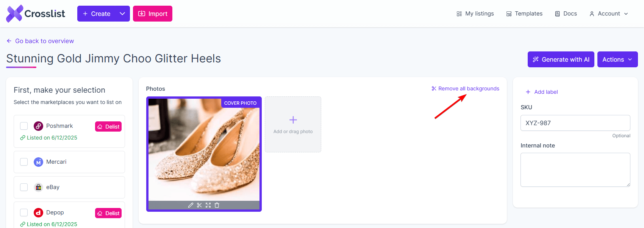Click the Poshmark marketplace icon
The height and width of the screenshot is (228, 644).
(x=38, y=126)
